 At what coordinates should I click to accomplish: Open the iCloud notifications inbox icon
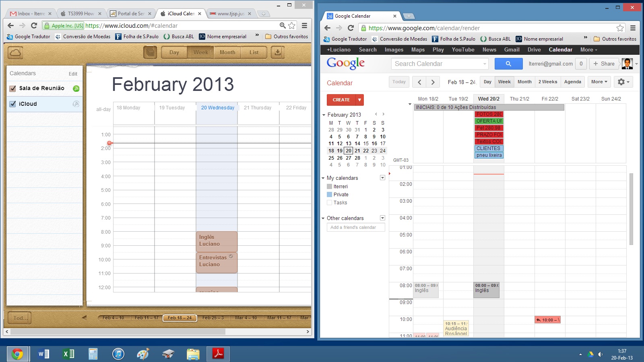coord(277,53)
